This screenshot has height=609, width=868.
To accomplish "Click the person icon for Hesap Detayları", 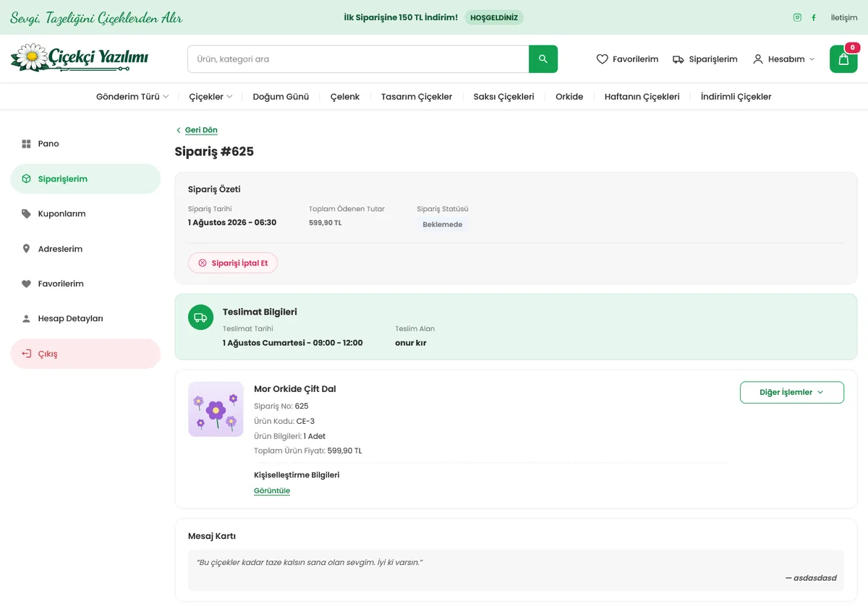I will click(x=26, y=319).
